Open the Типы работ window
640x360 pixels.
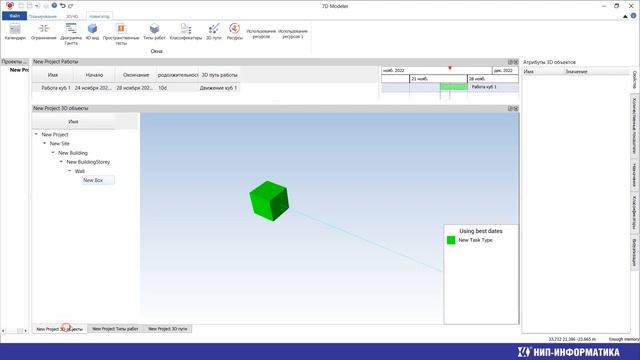[x=154, y=32]
